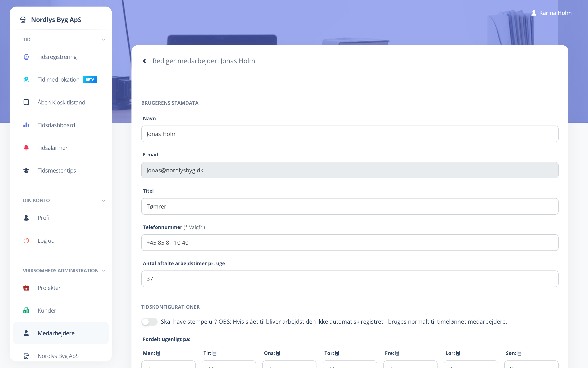
Task: Go to Medarbejdere in the sidebar
Action: pyautogui.click(x=61, y=333)
